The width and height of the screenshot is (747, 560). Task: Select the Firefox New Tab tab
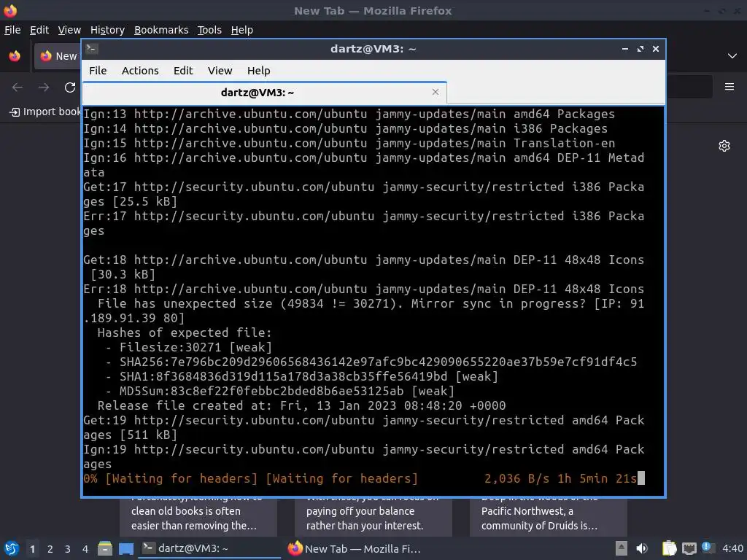58,56
